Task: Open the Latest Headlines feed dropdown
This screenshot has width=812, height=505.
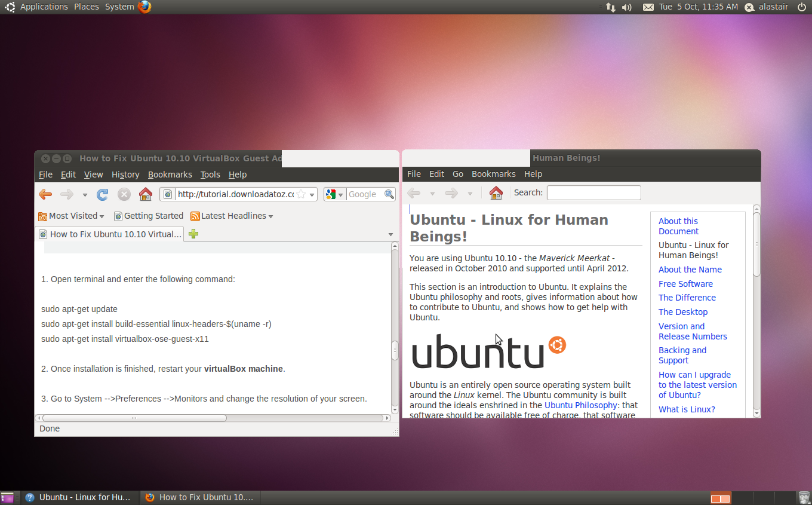Action: (232, 216)
